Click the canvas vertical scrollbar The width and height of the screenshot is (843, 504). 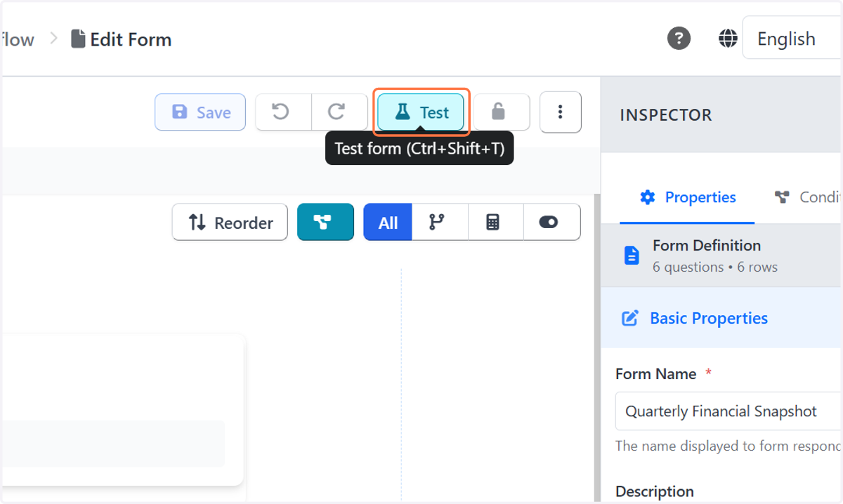point(597,349)
